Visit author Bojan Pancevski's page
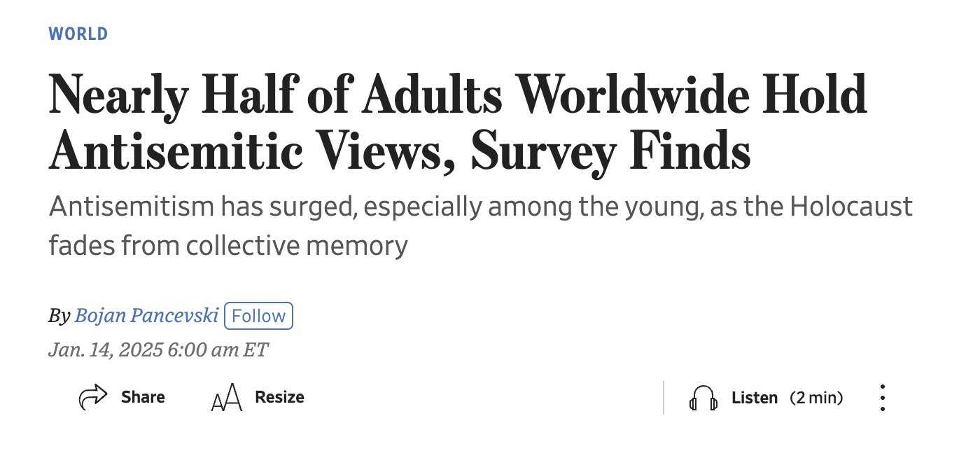The height and width of the screenshot is (451, 980). coord(146,316)
